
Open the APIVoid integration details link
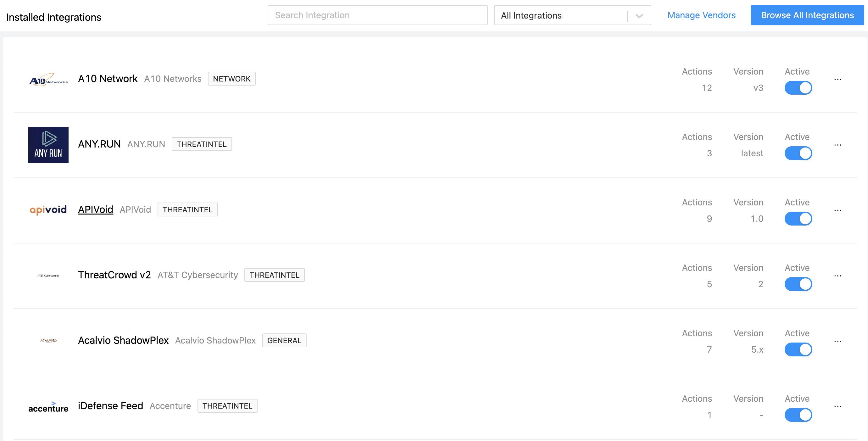point(95,209)
